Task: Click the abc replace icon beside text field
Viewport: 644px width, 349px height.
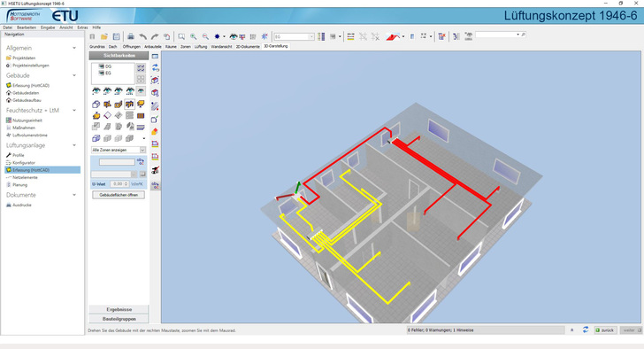Action: (x=141, y=162)
